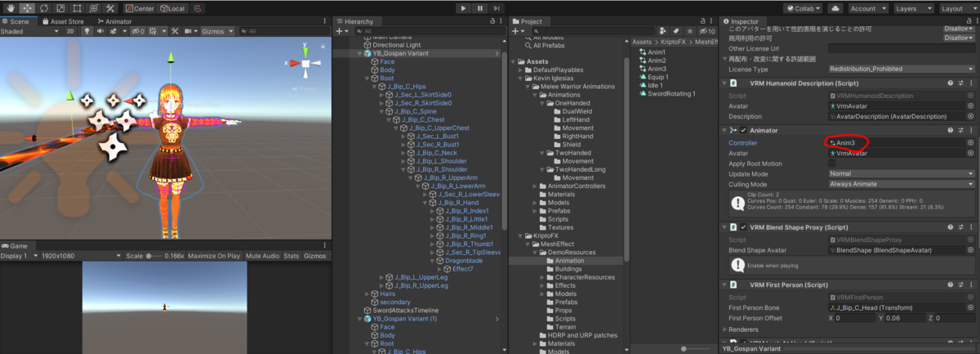This screenshot has width=980, height=354.
Task: Open Culling Mode dropdown
Action: point(901,184)
